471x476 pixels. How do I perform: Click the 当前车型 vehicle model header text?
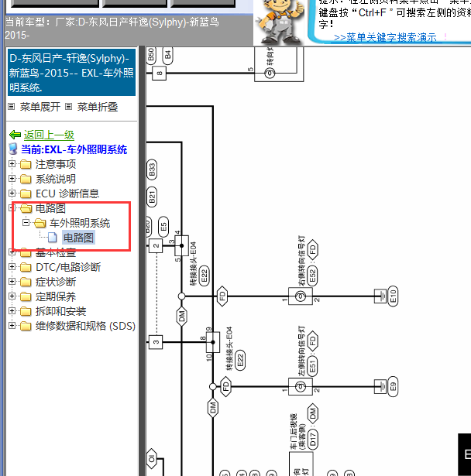(112, 29)
